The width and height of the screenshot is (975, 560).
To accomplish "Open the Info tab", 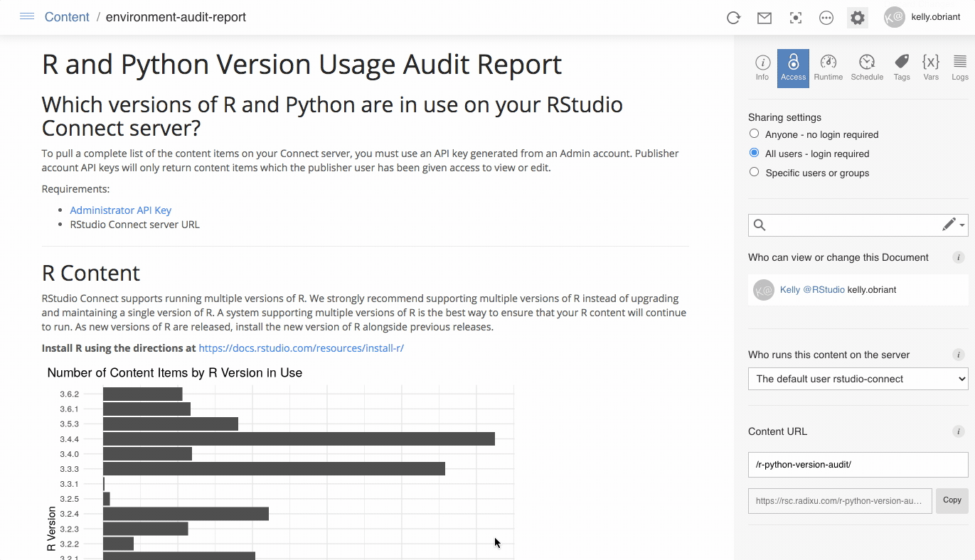I will (762, 68).
